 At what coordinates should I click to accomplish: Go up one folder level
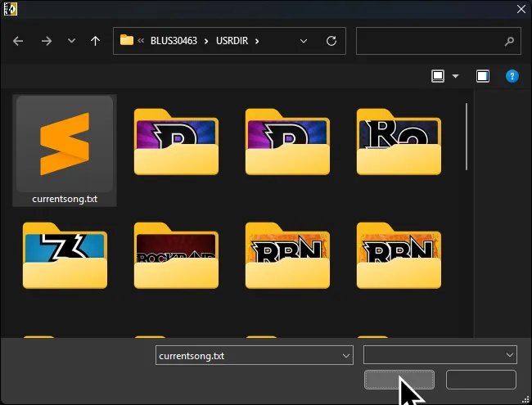(95, 41)
